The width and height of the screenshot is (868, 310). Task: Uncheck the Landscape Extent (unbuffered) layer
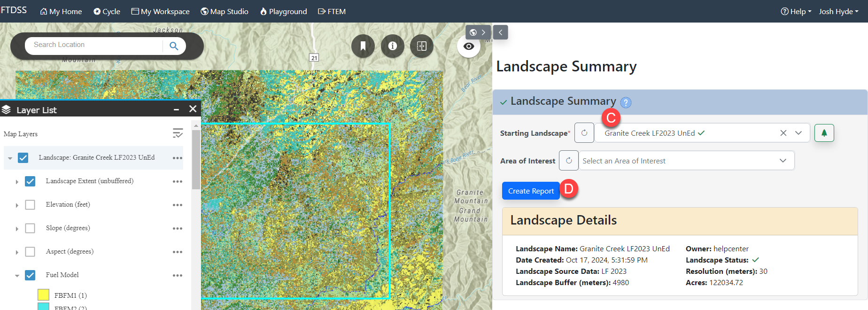30,181
